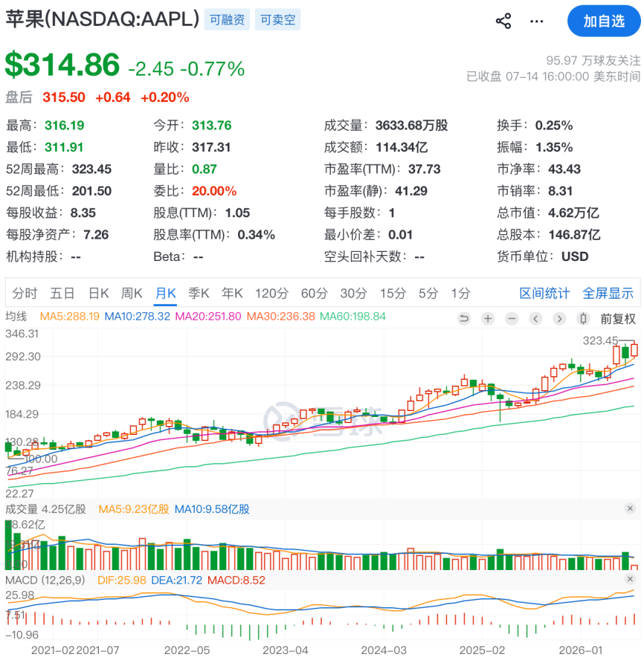
Task: Switch to 分时 chart tab
Action: (25, 293)
